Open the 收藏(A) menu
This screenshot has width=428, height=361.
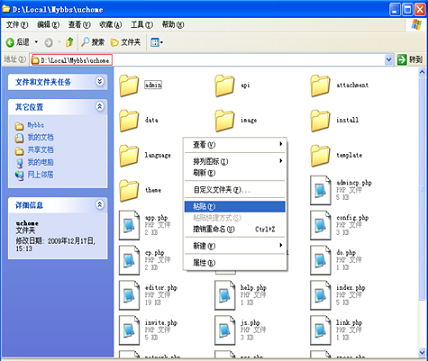pyautogui.click(x=111, y=25)
